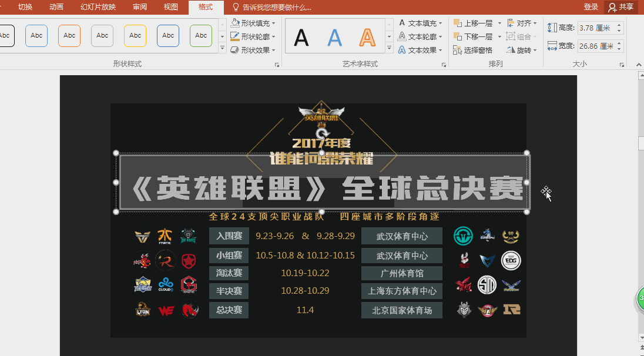Show next row of shape styles
Image resolution: width=644 pixels, height=356 pixels.
click(x=222, y=36)
